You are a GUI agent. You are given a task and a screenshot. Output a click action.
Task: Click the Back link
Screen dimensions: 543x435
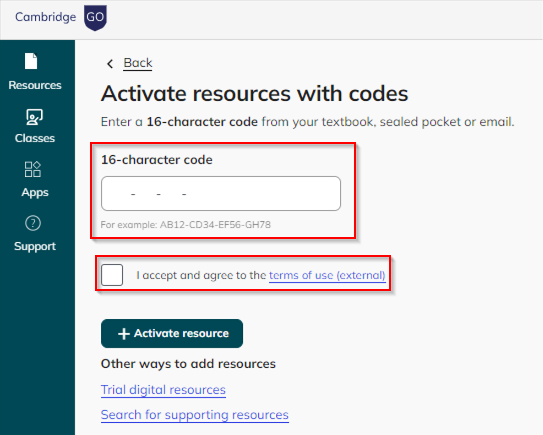click(x=138, y=63)
